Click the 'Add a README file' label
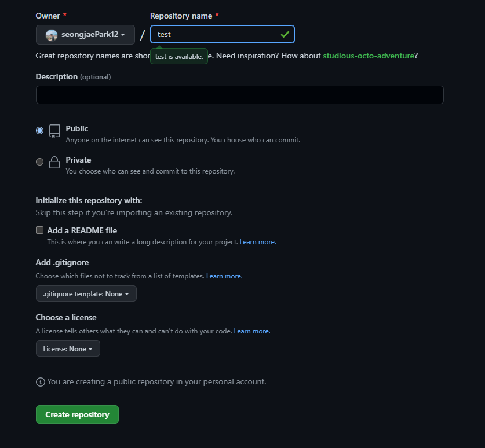The width and height of the screenshot is (485, 448). tap(82, 230)
